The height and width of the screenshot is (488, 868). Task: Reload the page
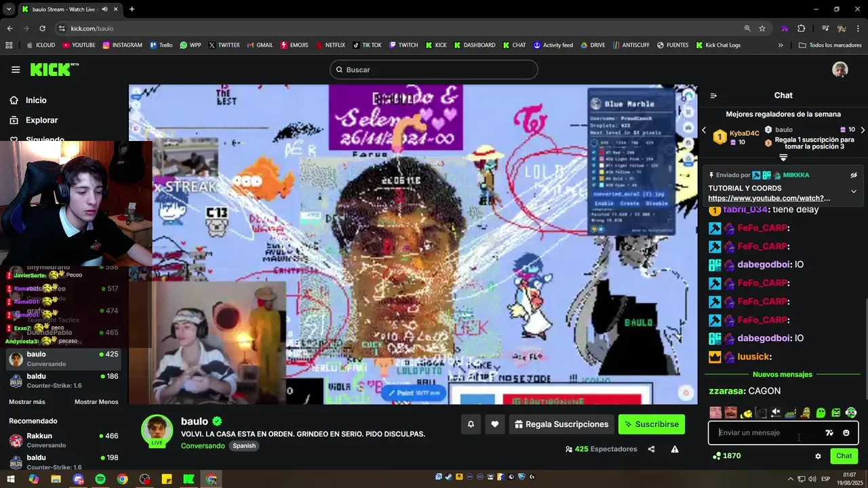[x=42, y=28]
